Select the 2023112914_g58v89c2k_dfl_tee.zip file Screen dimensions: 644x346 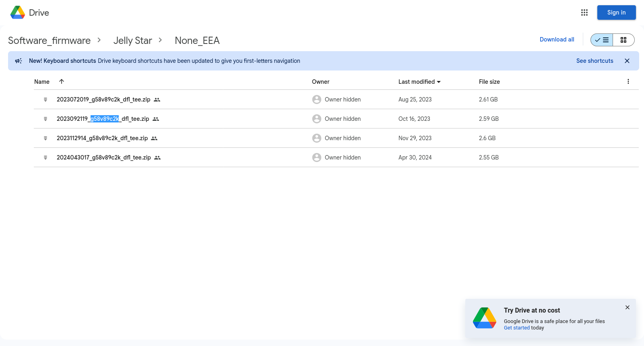(x=102, y=138)
